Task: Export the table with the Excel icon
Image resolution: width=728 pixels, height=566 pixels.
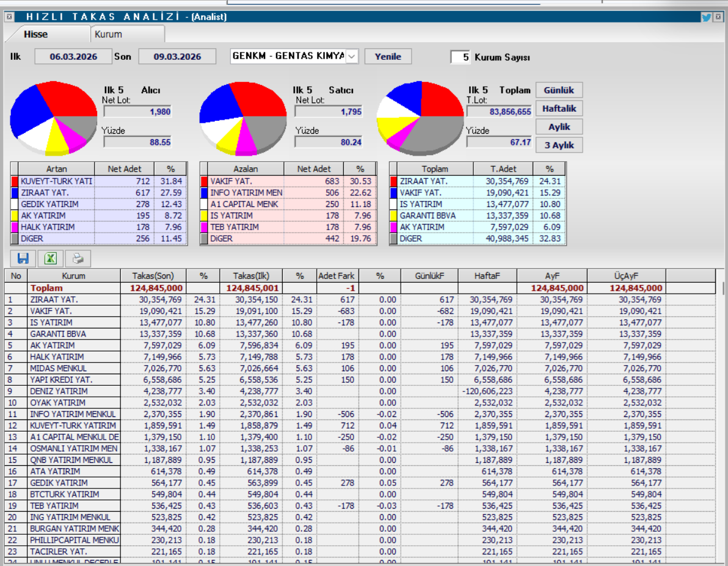Action: point(51,258)
